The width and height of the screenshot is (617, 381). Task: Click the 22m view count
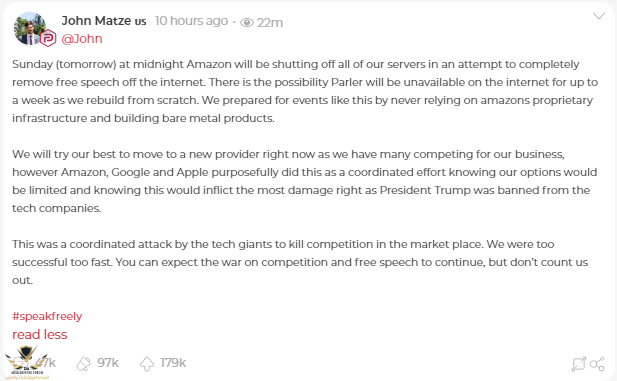point(270,23)
